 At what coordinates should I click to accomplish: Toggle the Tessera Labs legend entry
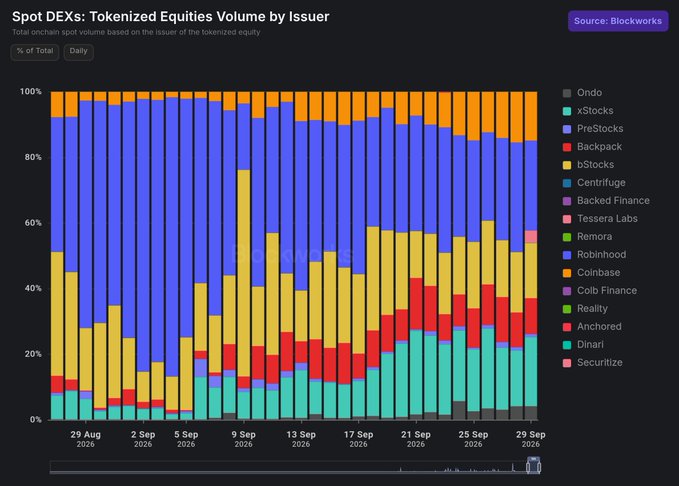(x=600, y=219)
